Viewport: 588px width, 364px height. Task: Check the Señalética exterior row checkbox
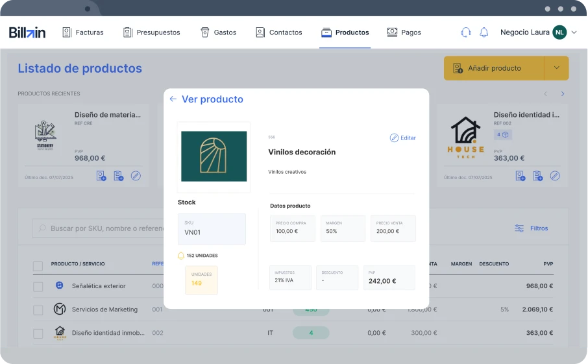38,286
